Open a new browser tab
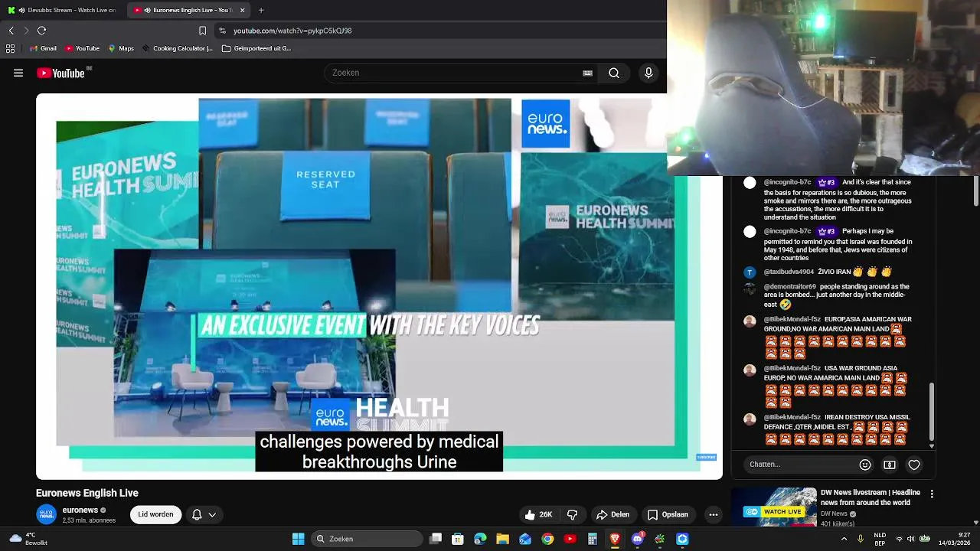 coord(261,10)
